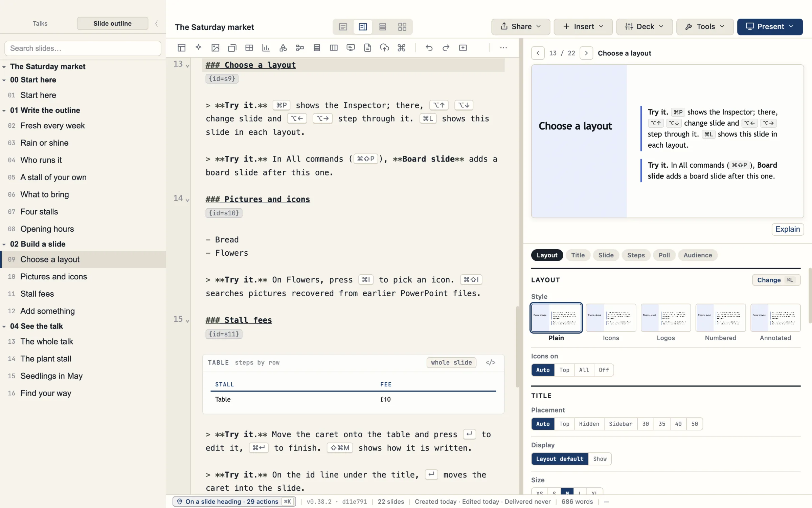This screenshot has height=508, width=812.
Task: Open the three-dots more options menu
Action: pyautogui.click(x=503, y=48)
